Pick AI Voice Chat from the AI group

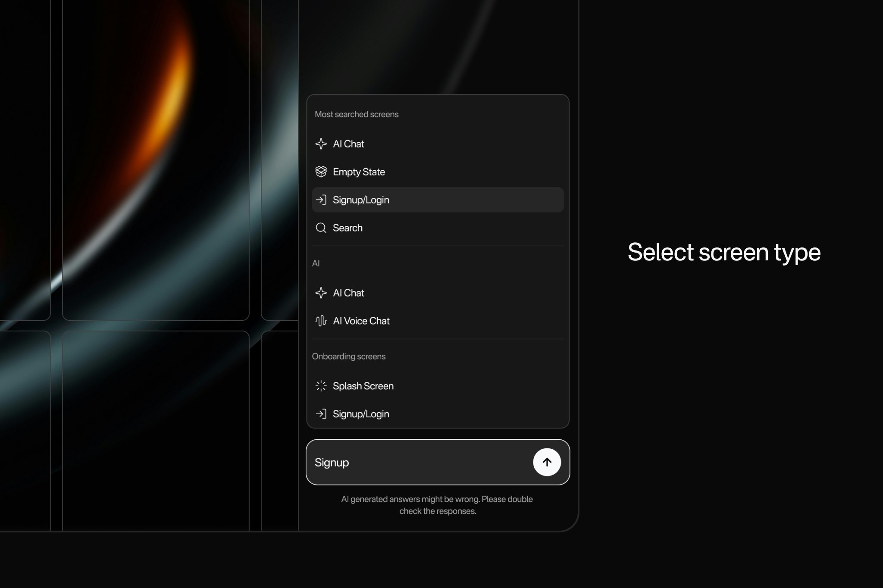(x=361, y=321)
